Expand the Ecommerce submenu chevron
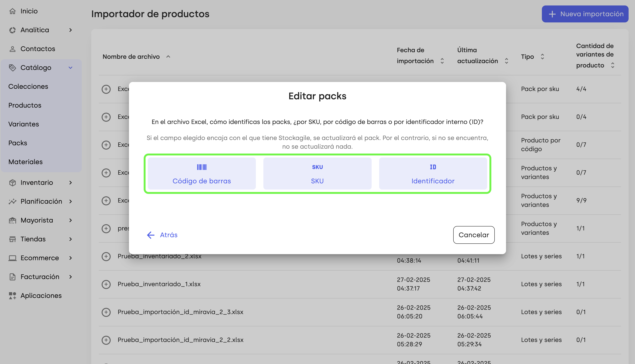Screen dimensions: 635x364 (71, 258)
